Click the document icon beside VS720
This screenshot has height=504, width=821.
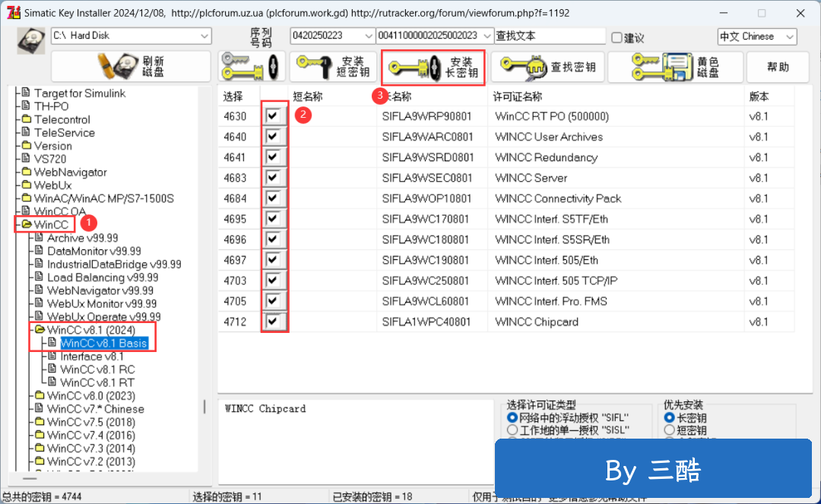coord(26,158)
